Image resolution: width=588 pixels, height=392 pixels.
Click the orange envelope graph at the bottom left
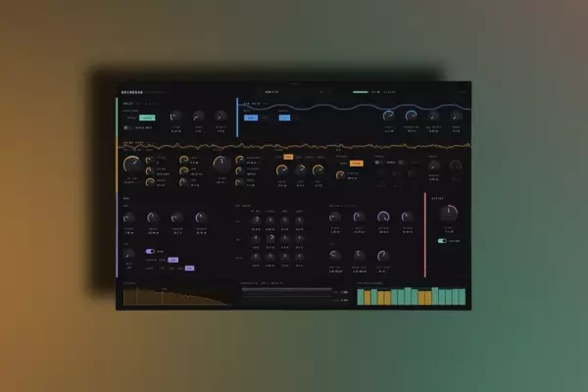click(176, 296)
